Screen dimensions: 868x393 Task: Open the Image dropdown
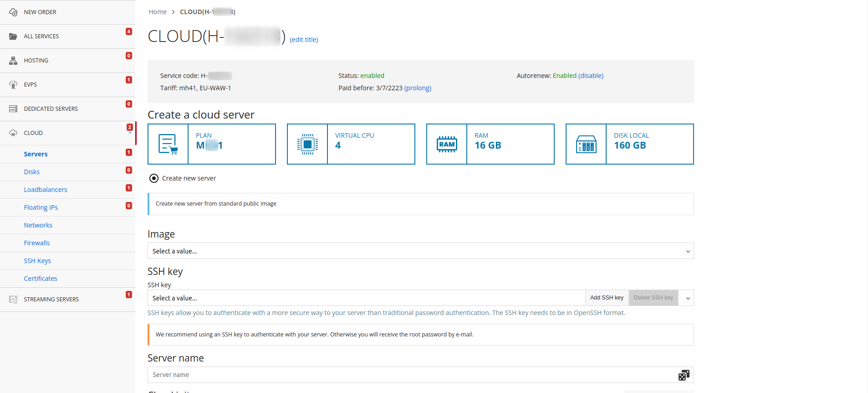pos(420,251)
